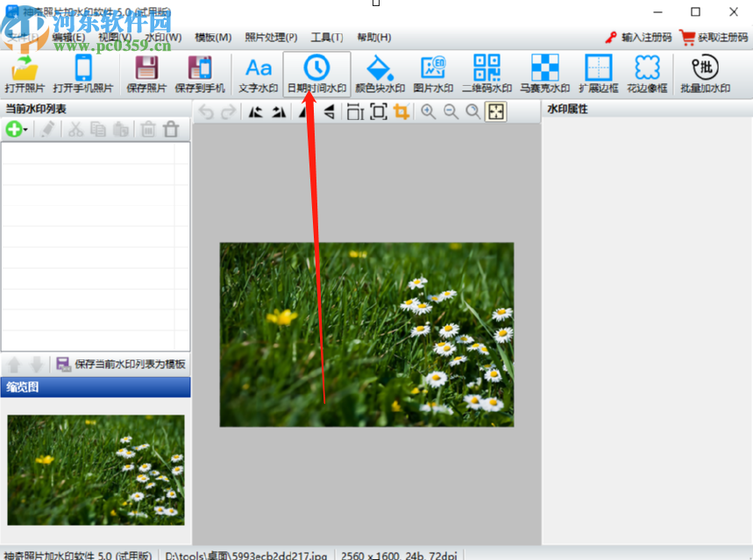The width and height of the screenshot is (753, 560).
Task: Clear all watermarks dark trash icon
Action: click(x=171, y=129)
